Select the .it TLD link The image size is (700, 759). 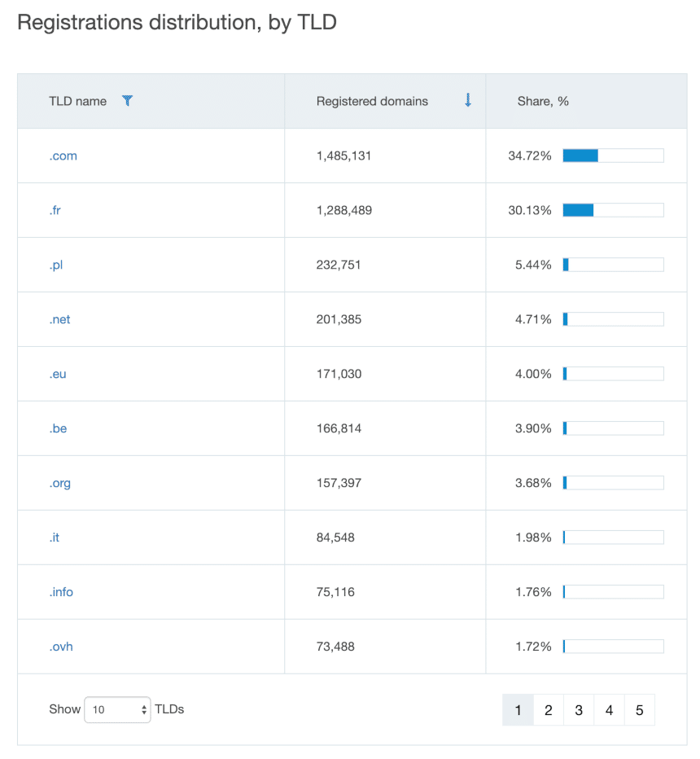pyautogui.click(x=55, y=537)
